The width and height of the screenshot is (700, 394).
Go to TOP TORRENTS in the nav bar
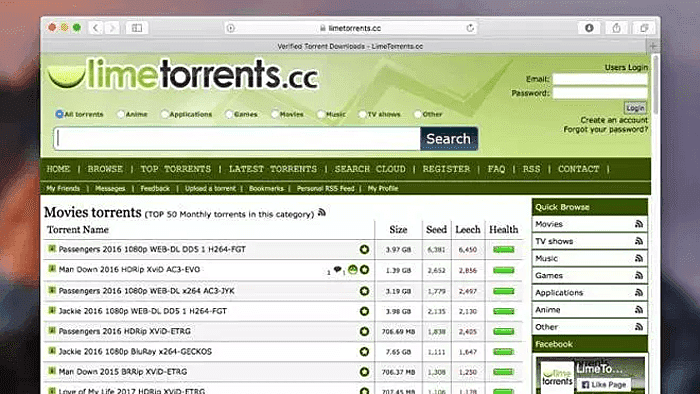click(x=175, y=169)
